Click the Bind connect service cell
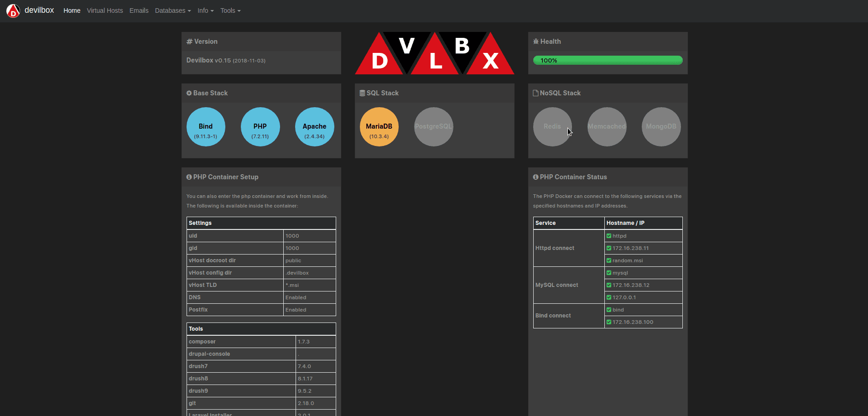This screenshot has height=416, width=868. tap(569, 316)
